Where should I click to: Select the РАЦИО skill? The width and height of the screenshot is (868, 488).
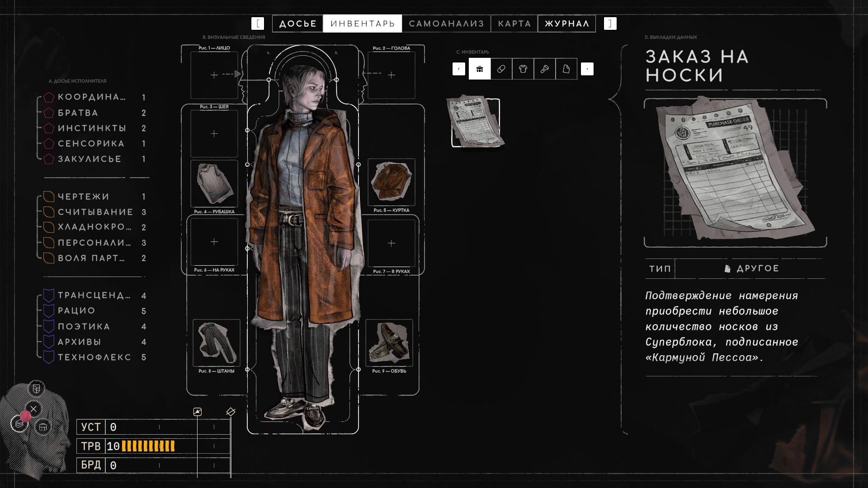click(x=95, y=311)
